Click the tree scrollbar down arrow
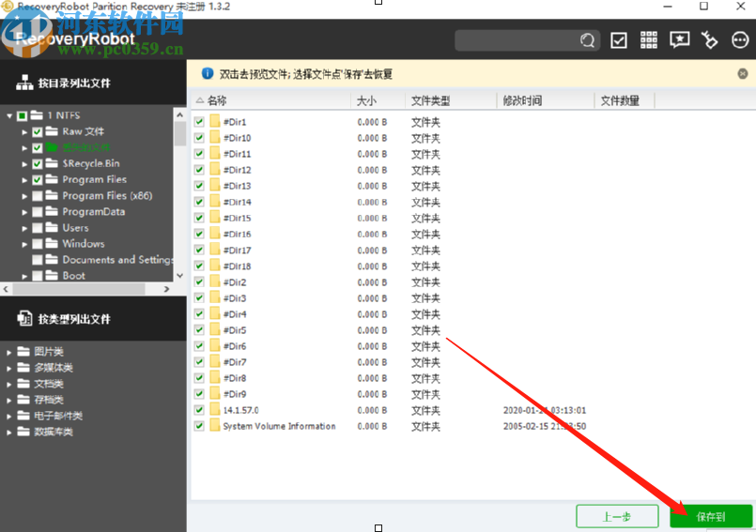The image size is (756, 532). point(179,276)
